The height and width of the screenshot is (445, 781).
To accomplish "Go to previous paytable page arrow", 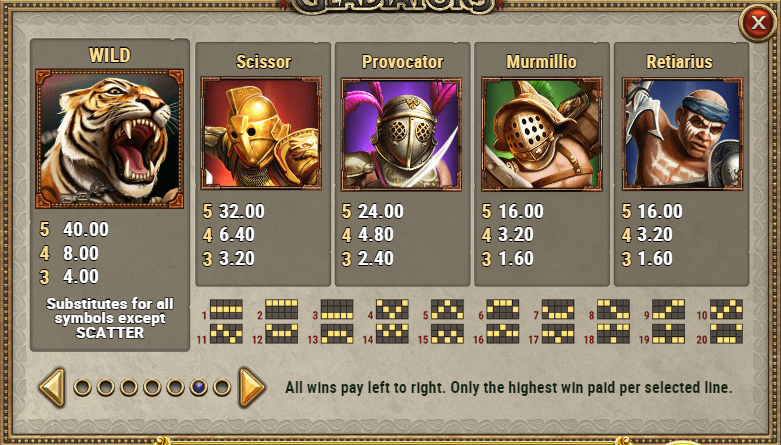I will click(x=52, y=387).
